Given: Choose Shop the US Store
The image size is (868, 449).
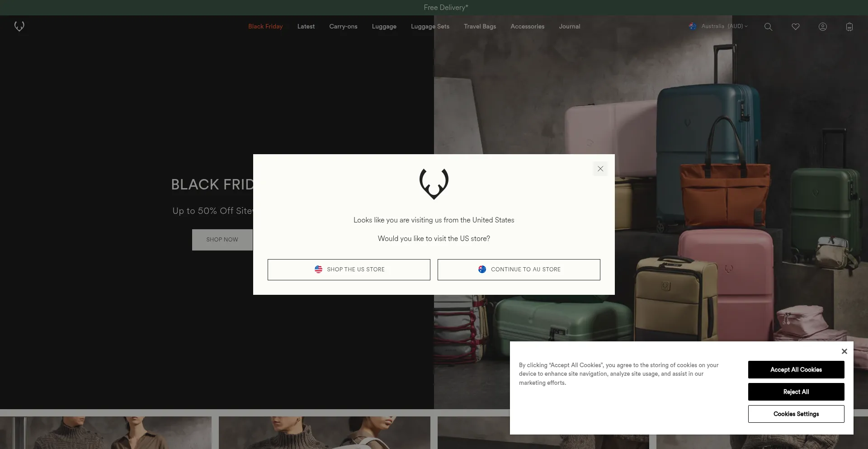Looking at the screenshot, I should [349, 269].
